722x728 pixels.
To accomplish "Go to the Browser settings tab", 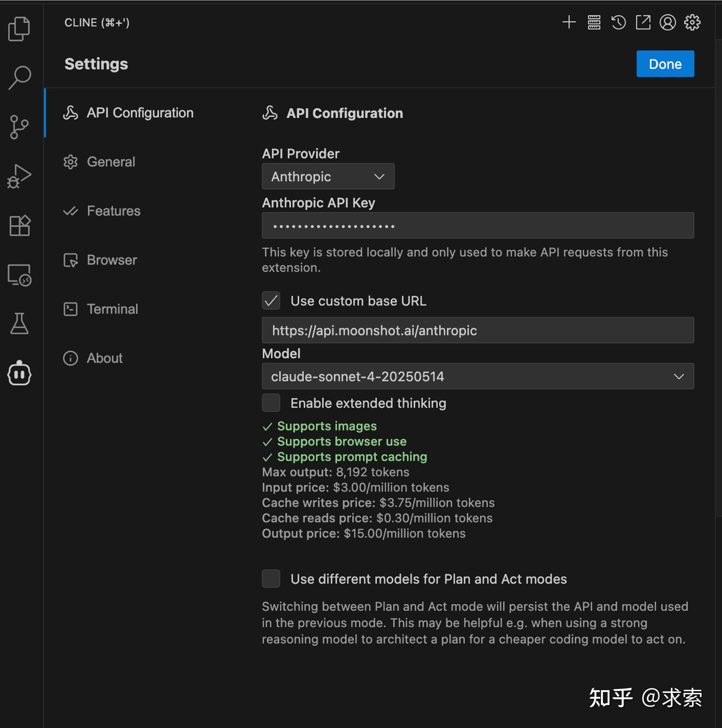I will point(112,260).
